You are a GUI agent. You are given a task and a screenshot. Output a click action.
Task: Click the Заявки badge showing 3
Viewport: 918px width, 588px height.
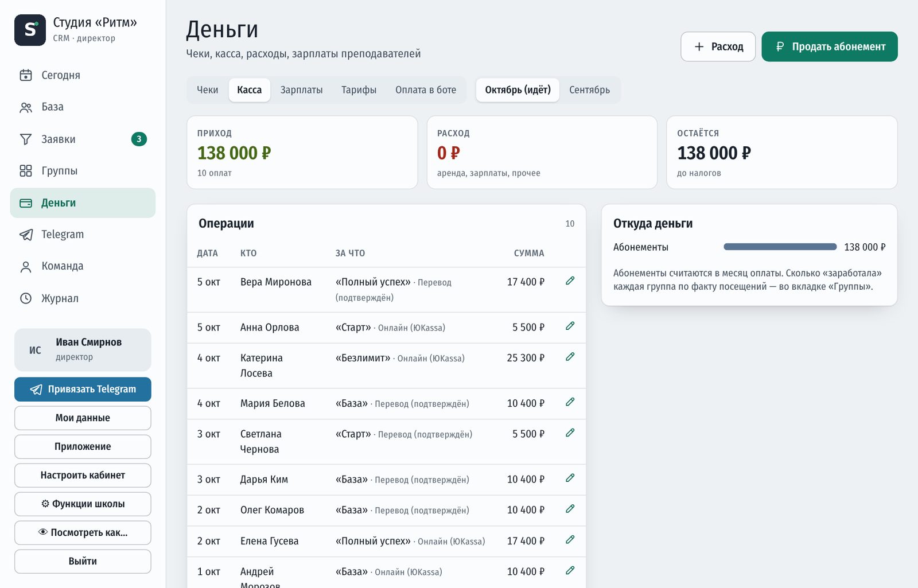point(139,139)
